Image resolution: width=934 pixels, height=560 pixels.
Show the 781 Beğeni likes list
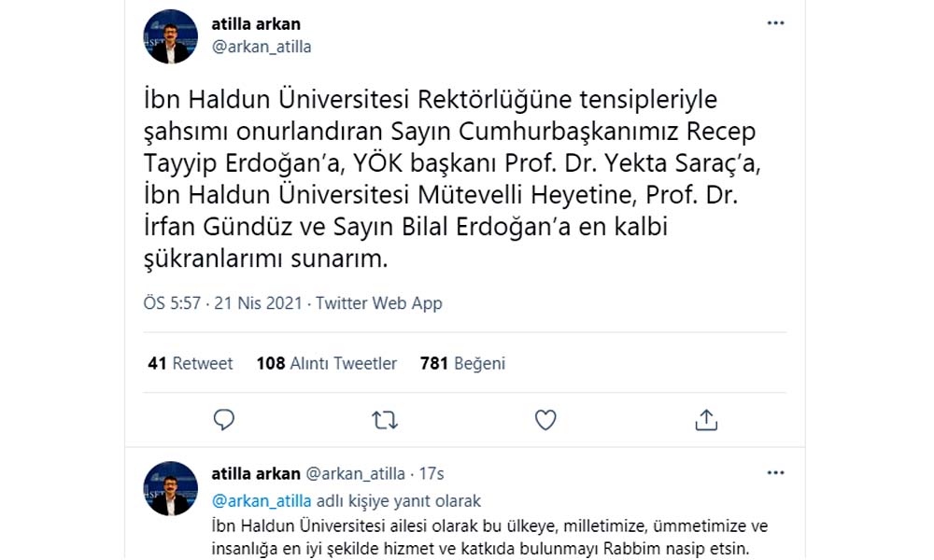[462, 363]
